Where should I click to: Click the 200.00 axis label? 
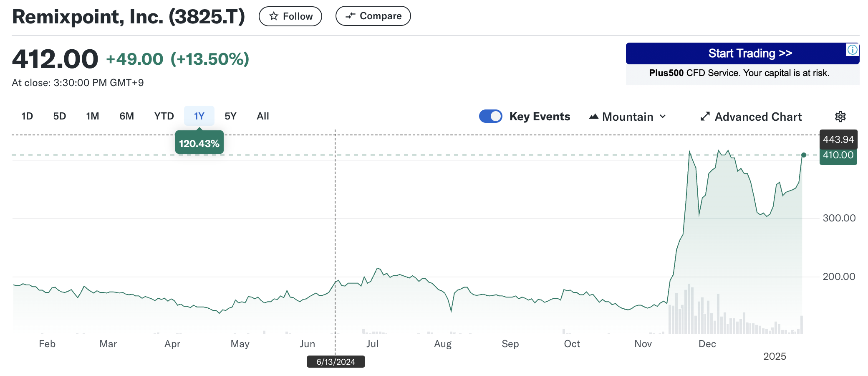839,277
